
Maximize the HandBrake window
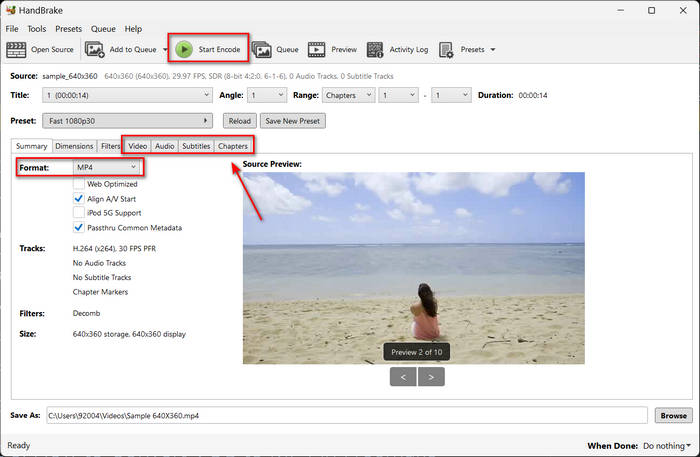652,10
